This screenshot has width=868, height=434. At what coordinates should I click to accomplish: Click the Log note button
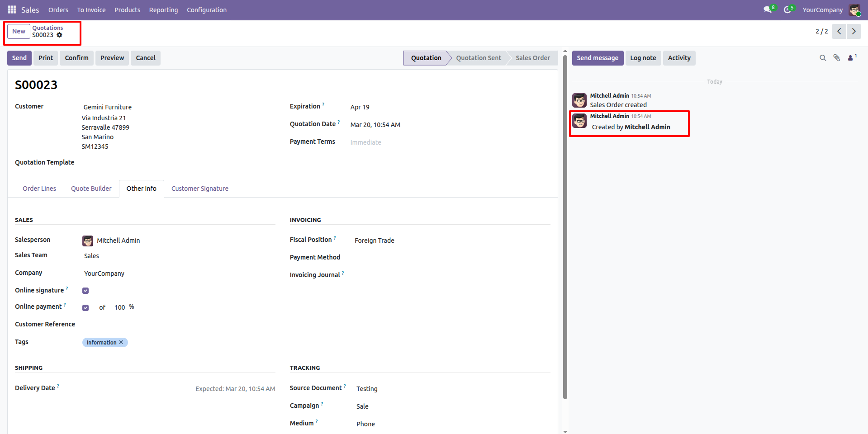[x=643, y=58]
